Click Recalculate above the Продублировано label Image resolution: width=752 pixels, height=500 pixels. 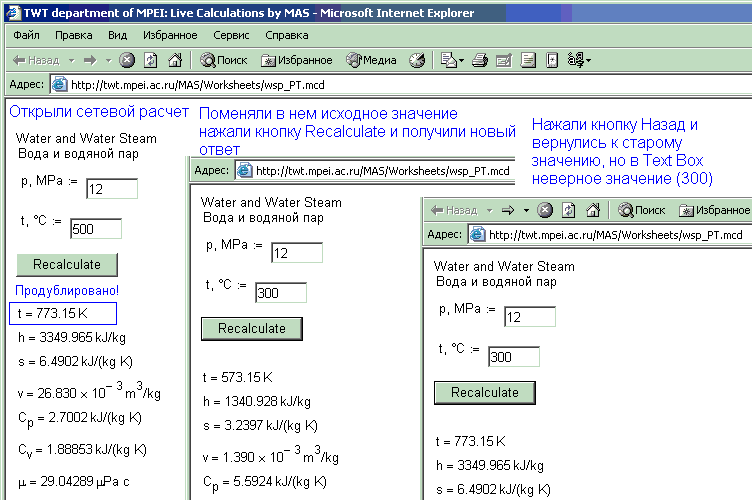(x=67, y=265)
